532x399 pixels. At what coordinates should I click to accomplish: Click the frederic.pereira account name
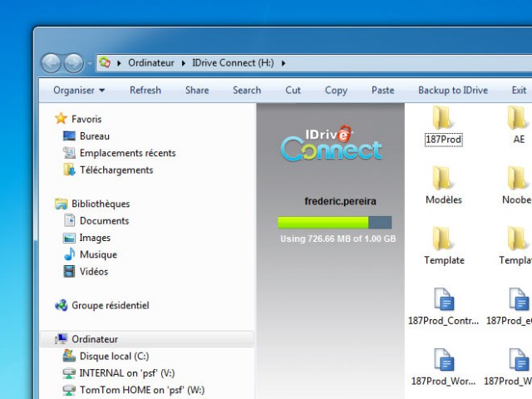pos(340,201)
